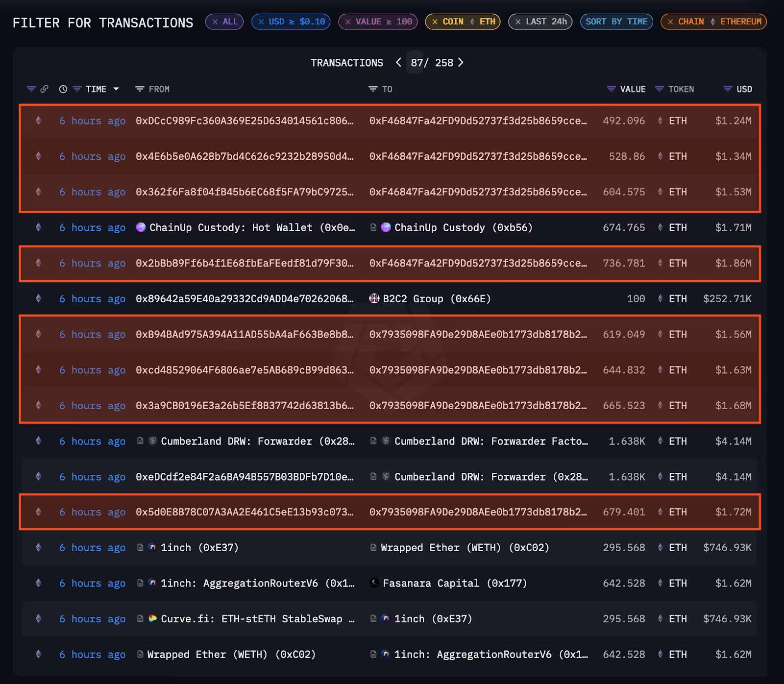The width and height of the screenshot is (784, 684).
Task: Click the Cumberland DRW shield icon
Action: [x=152, y=441]
